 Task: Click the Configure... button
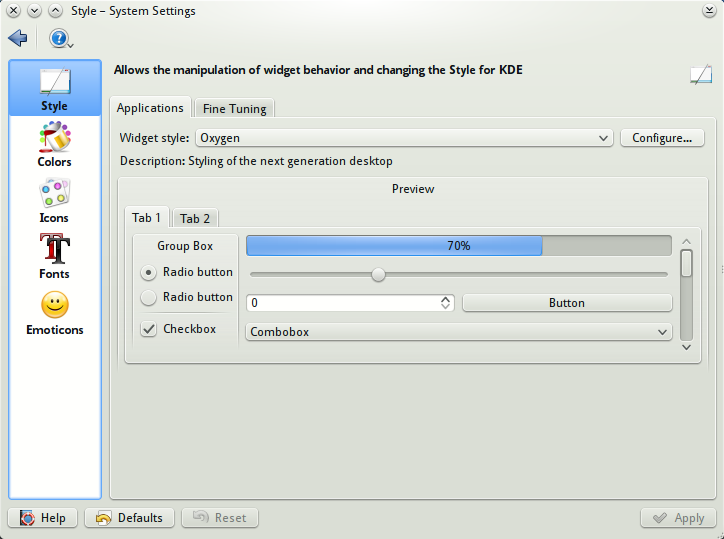(662, 138)
